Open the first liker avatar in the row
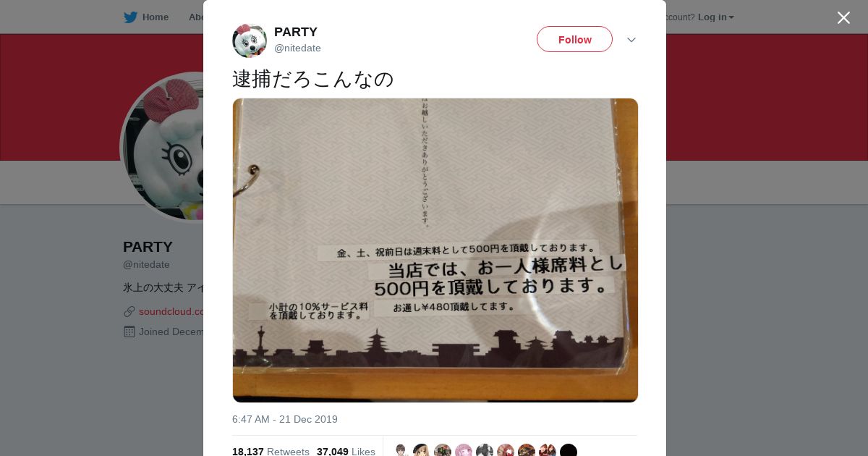The image size is (868, 456). pyautogui.click(x=401, y=450)
